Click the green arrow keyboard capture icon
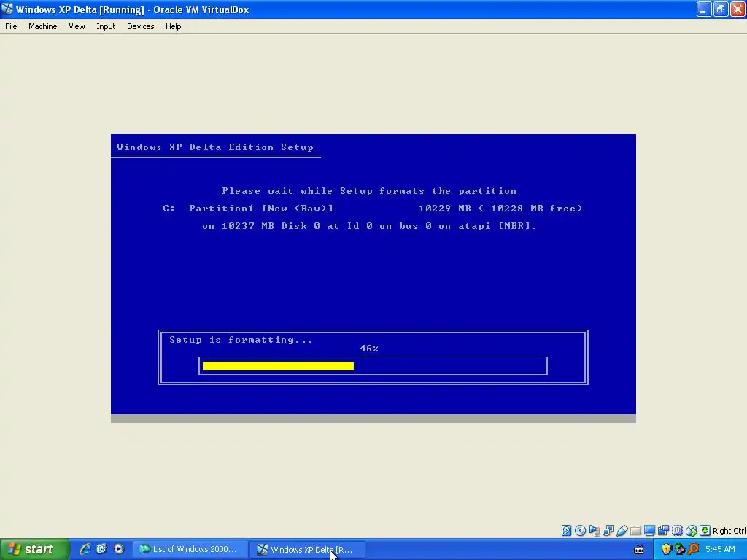 [705, 531]
